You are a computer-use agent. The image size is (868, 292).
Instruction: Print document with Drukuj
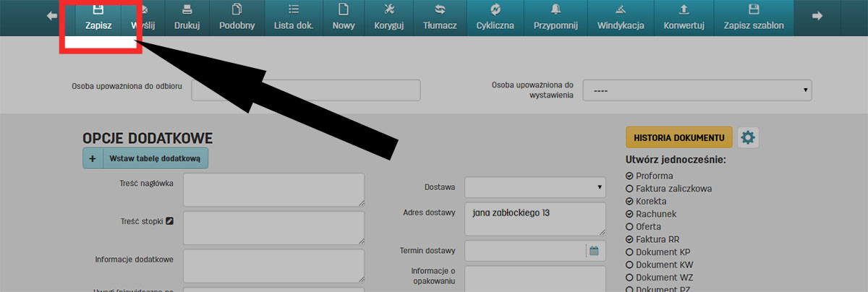[187, 17]
